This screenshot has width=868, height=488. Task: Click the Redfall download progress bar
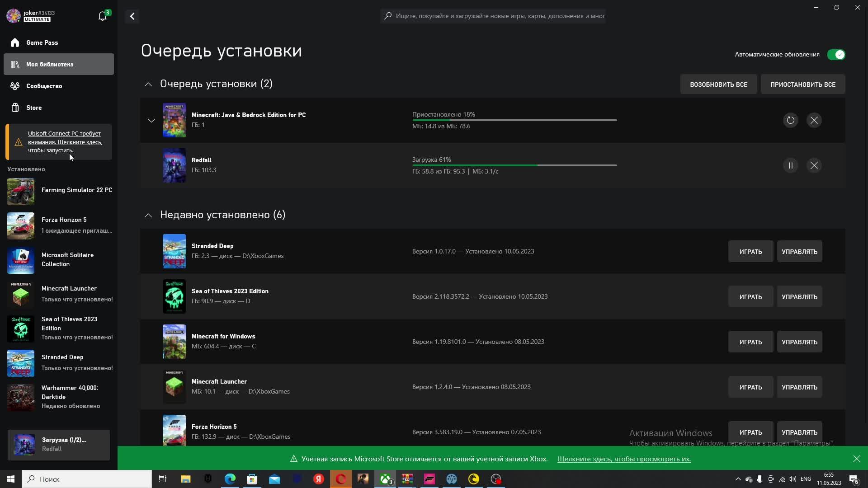(x=514, y=165)
